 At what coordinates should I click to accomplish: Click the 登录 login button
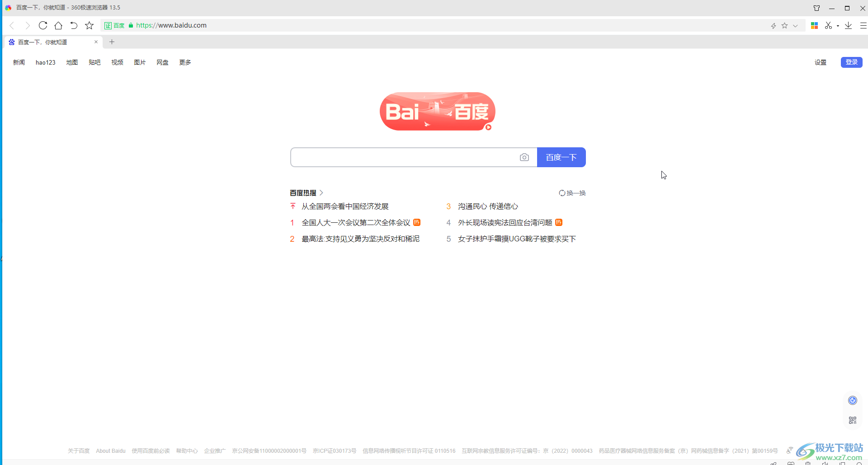[x=851, y=62]
